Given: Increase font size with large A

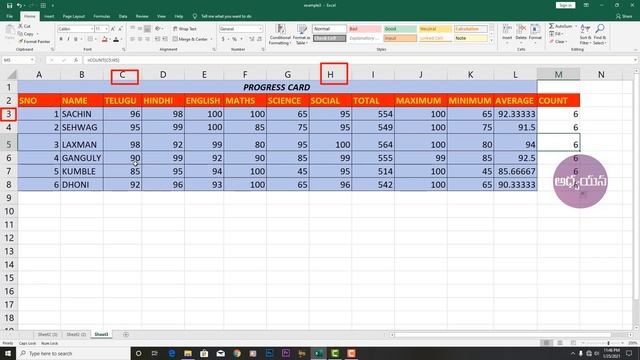Looking at the screenshot, I should (113, 29).
